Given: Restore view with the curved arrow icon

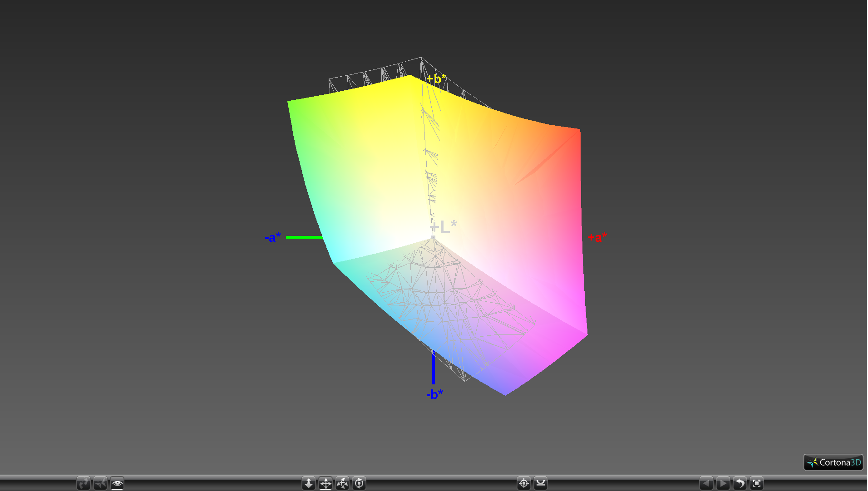Looking at the screenshot, I should pyautogui.click(x=740, y=484).
